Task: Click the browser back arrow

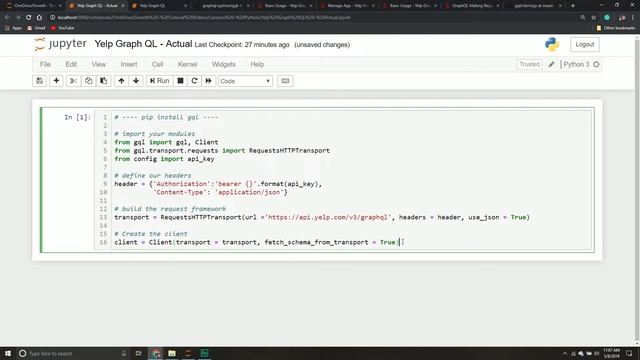Action: pos(7,18)
